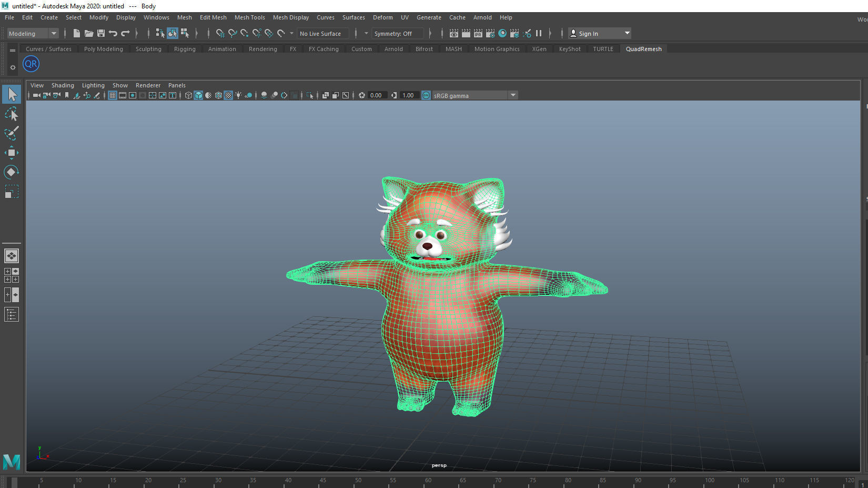Click frame 50 on the time slider
Image resolution: width=868 pixels, height=488 pixels.
[x=358, y=481]
